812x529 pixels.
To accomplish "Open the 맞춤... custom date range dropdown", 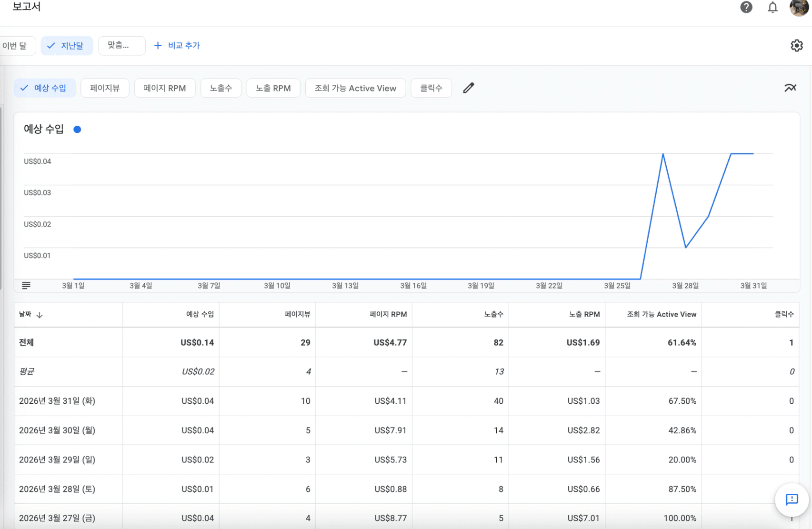I will click(121, 46).
